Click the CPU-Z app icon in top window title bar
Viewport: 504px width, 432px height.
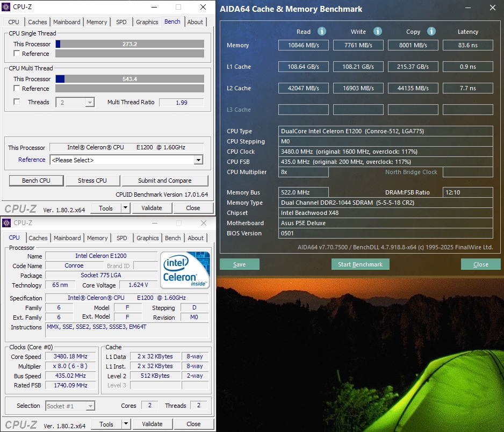tap(6, 7)
